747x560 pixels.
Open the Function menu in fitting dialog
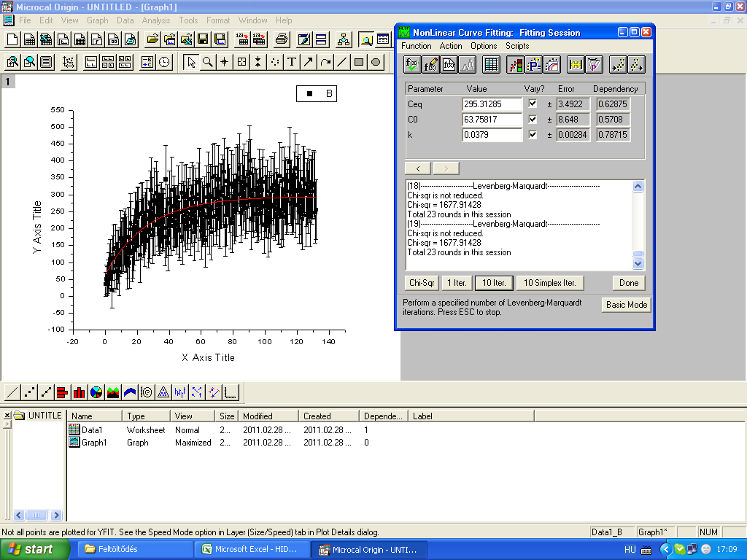(417, 46)
